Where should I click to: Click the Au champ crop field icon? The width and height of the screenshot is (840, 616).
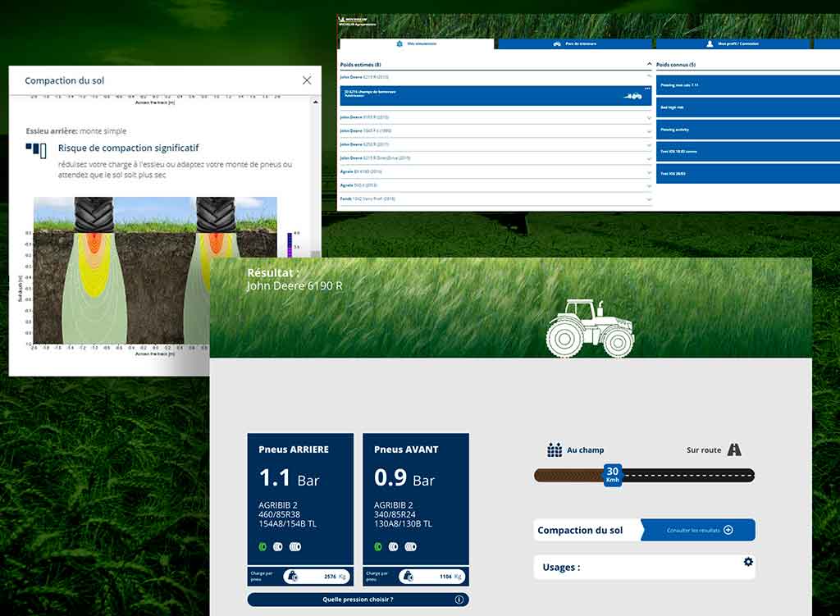pyautogui.click(x=555, y=450)
